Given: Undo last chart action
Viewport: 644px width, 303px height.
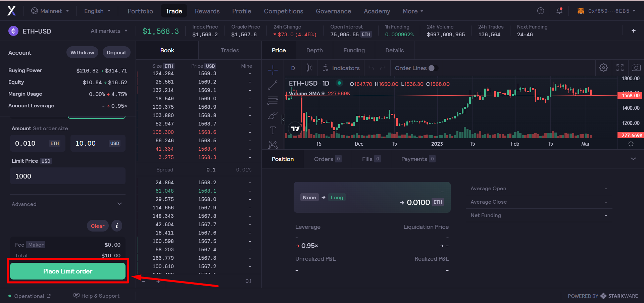Looking at the screenshot, I should (x=371, y=68).
